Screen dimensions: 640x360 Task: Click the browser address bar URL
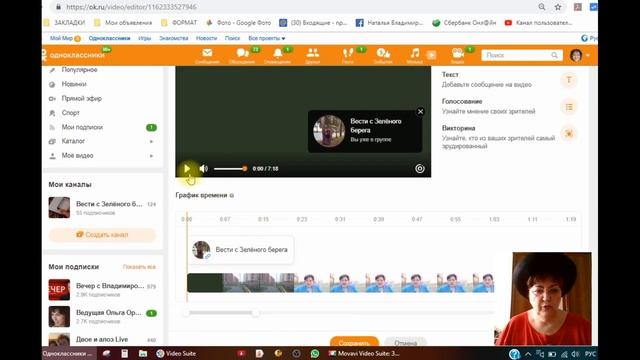pos(131,7)
